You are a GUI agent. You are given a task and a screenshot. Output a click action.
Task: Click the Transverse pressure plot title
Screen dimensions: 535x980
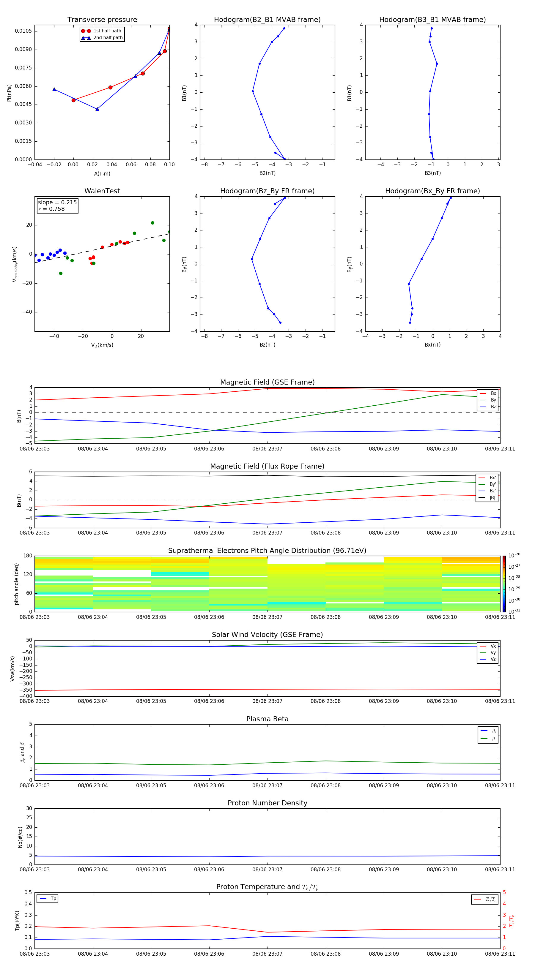point(102,20)
